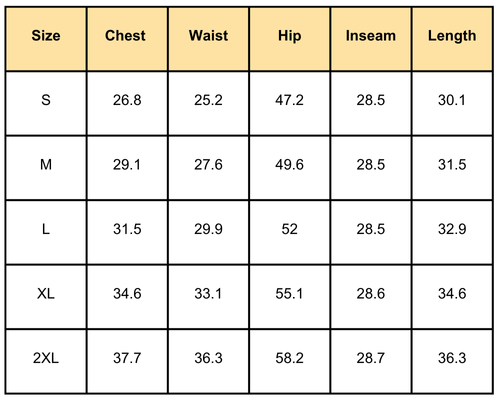Click the Size column header
Screen dimensions: 500x400
pos(46,36)
